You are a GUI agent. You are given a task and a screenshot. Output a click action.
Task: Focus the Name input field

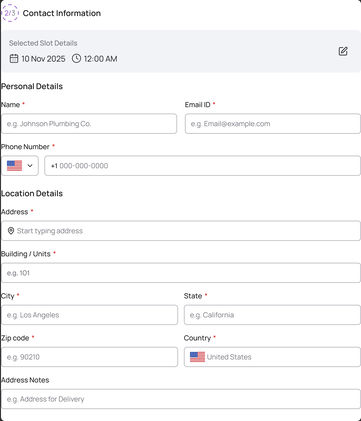coord(89,124)
